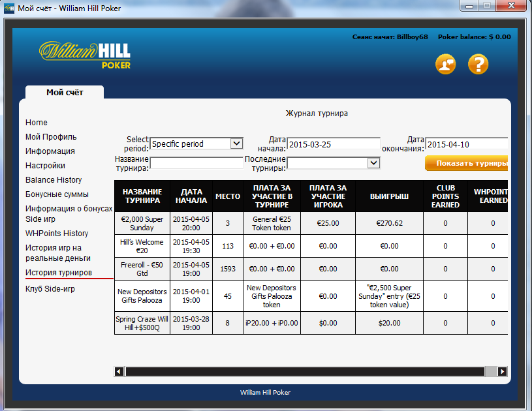
Task: Focus the Название турнира text field
Action: coord(196,163)
